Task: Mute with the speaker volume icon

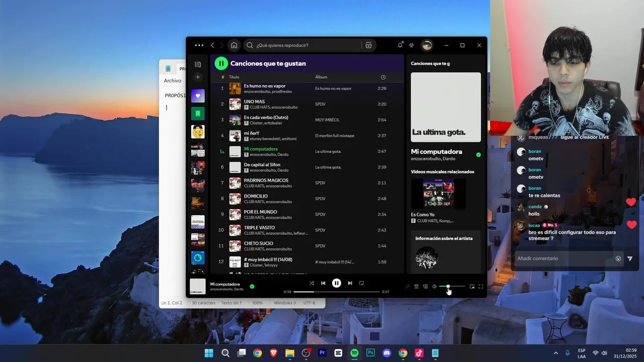Action: tap(435, 287)
